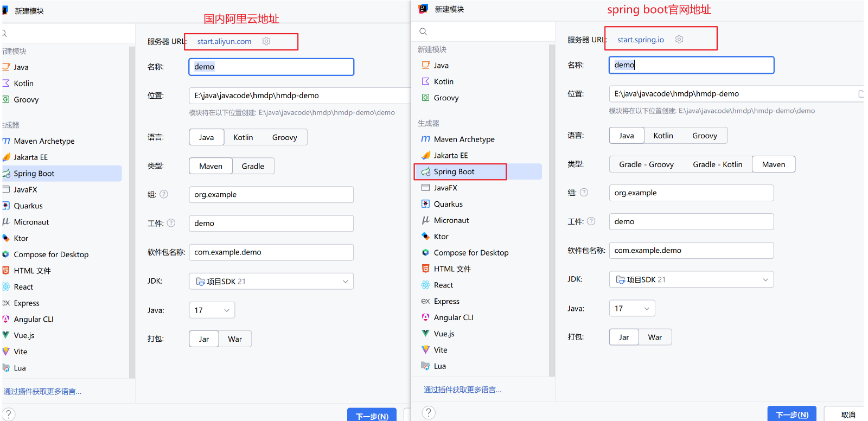868x421 pixels.
Task: Click the Ktor icon in right window
Action: pos(426,237)
